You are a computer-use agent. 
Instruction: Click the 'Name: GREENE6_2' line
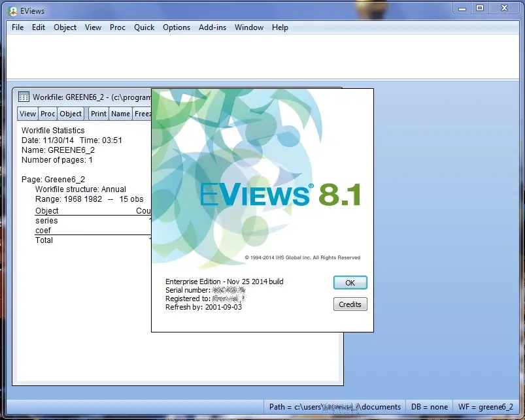pos(58,150)
